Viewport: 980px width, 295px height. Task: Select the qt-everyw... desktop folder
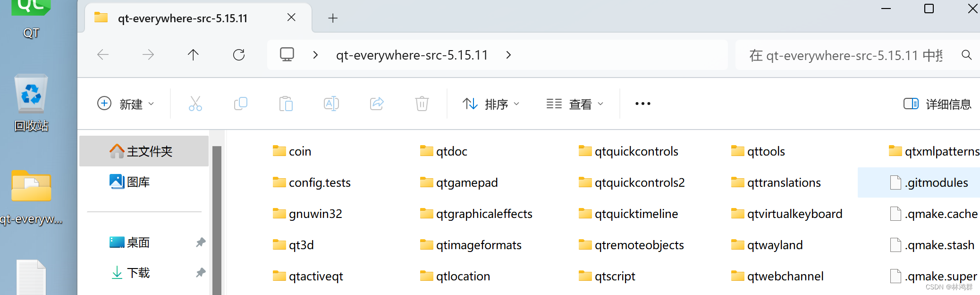(x=31, y=198)
